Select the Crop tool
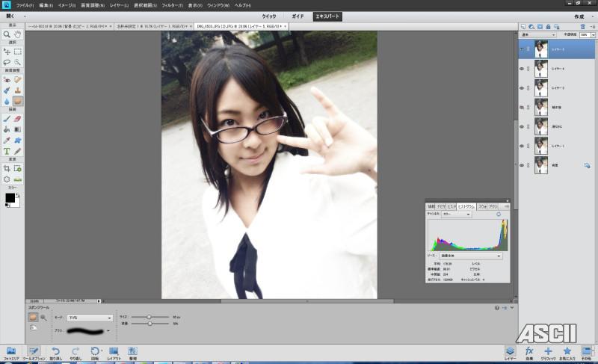Viewport: 598px width, 364px height. click(x=7, y=168)
